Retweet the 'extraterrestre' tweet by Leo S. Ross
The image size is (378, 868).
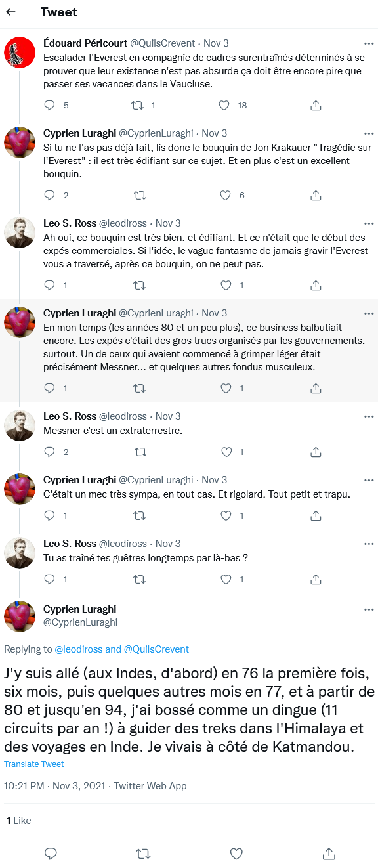pyautogui.click(x=139, y=452)
